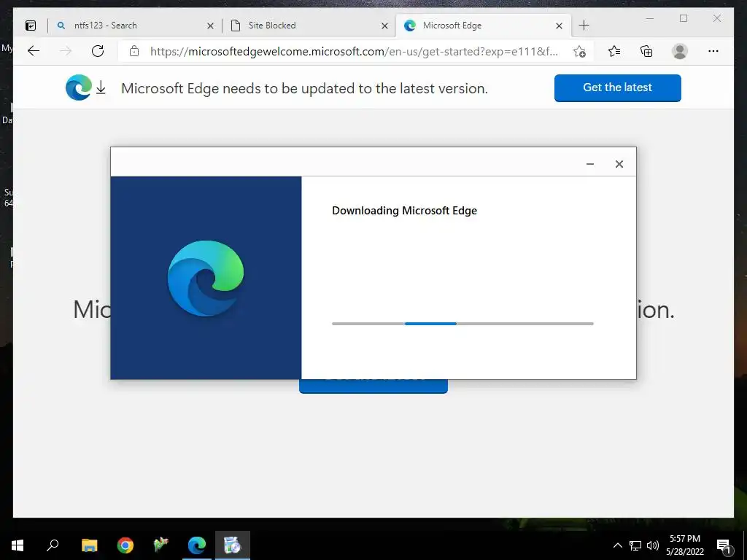Open the hummingbird app in taskbar
This screenshot has height=560, width=747.
[161, 545]
